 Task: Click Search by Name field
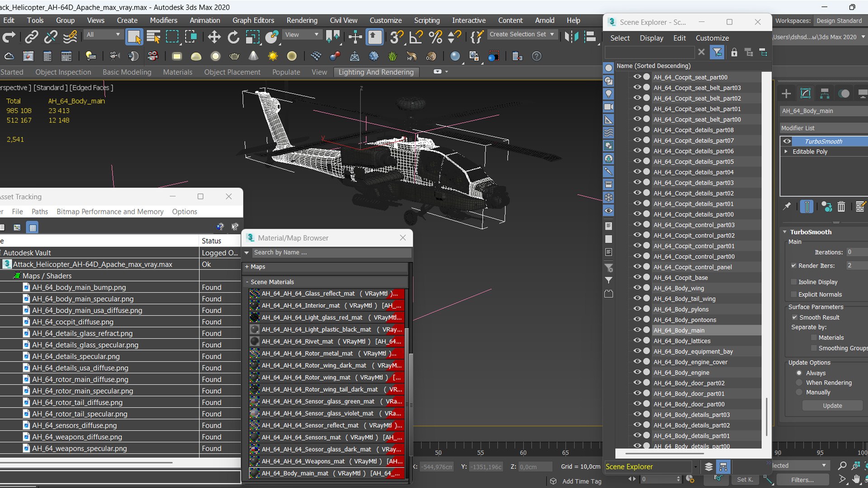pos(331,253)
